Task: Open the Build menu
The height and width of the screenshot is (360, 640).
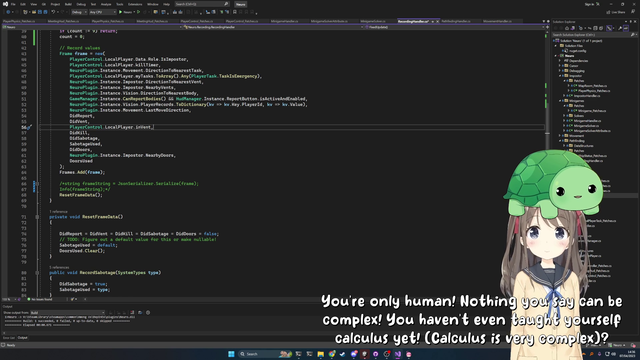Action: 68,4
